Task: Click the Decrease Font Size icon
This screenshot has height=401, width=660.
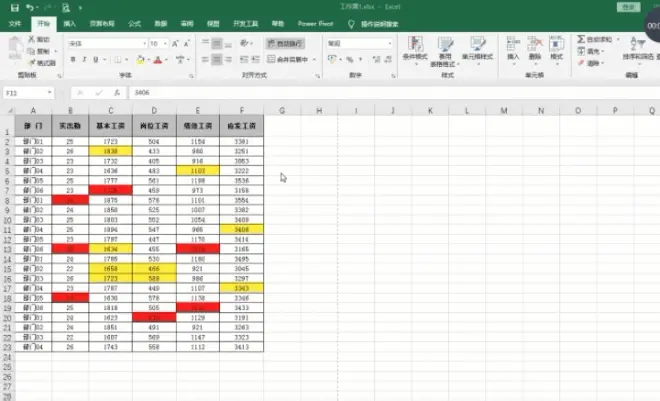Action: (x=186, y=43)
